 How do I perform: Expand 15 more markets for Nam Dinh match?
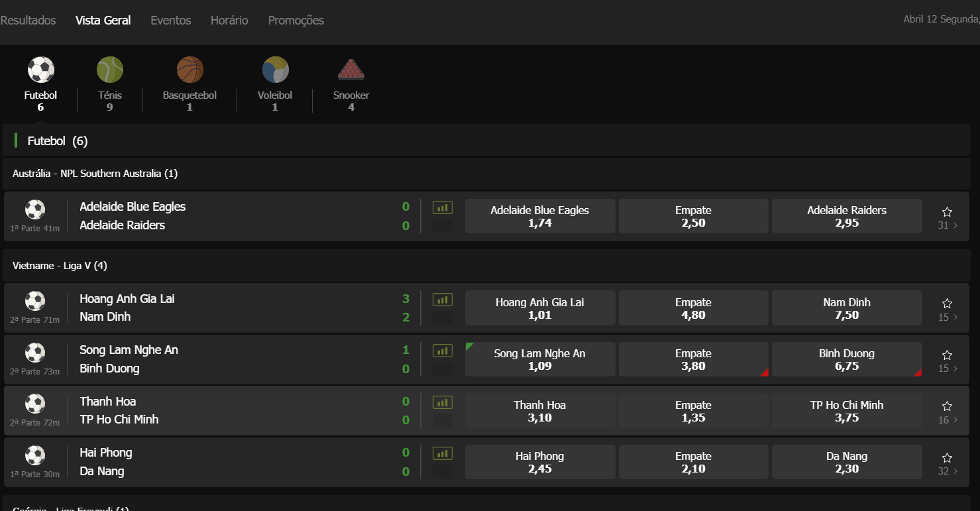tap(948, 317)
